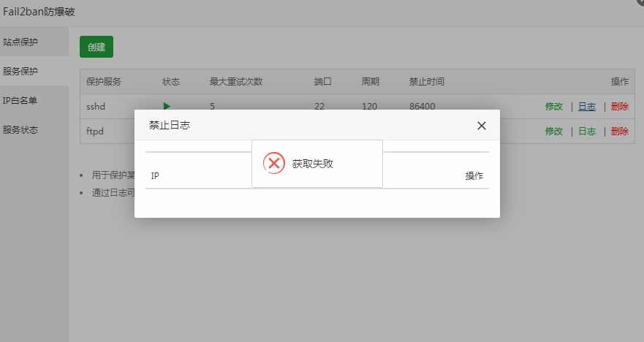Click the 禁止日志 dialog title
This screenshot has width=644, height=342.
169,125
